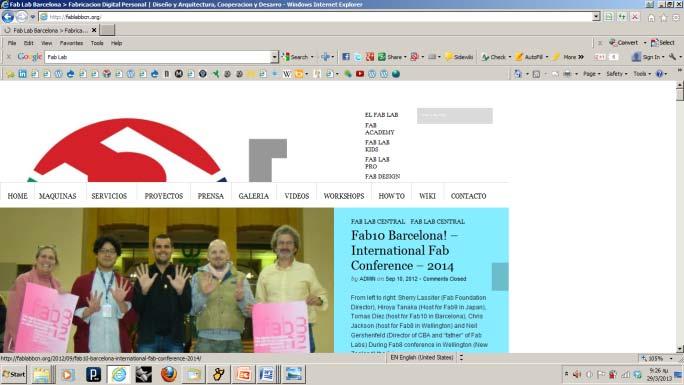Open the WORKSHOPS navigation link

344,196
